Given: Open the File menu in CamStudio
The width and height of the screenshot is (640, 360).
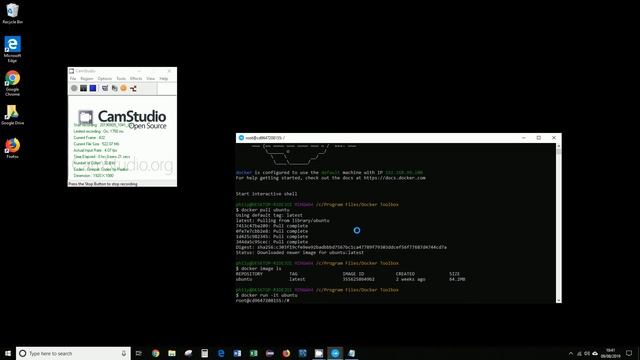Looking at the screenshot, I should (73, 78).
